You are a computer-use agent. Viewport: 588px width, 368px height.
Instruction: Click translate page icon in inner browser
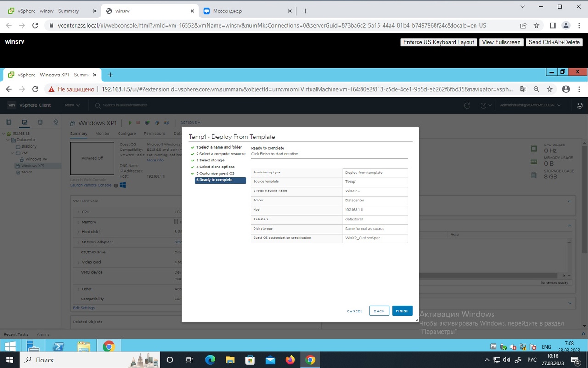click(x=523, y=89)
